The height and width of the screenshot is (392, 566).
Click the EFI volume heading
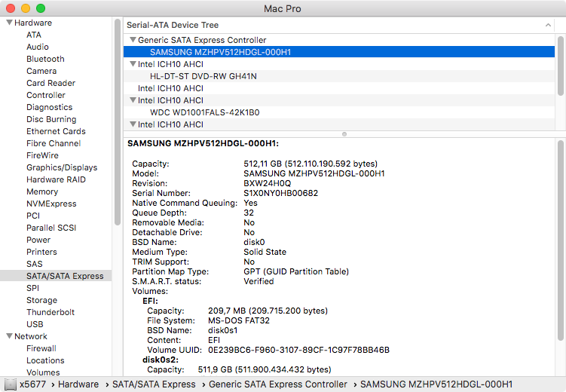point(150,301)
